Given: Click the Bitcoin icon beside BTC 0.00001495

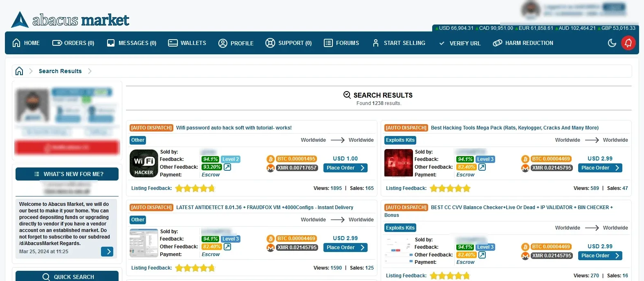Looking at the screenshot, I should click(270, 159).
